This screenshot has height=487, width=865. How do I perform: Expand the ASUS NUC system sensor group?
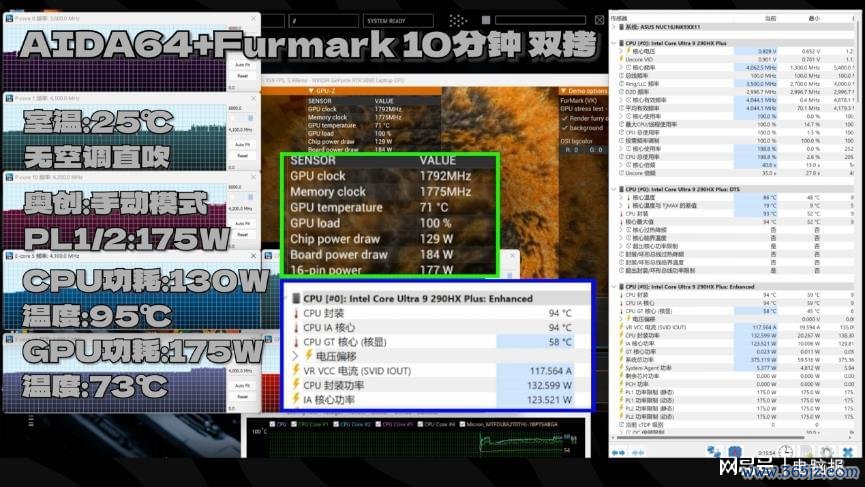coord(614,26)
